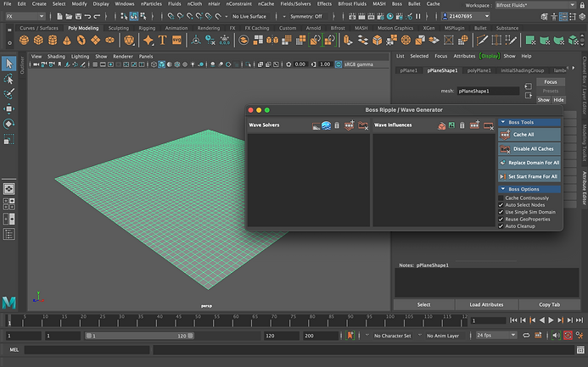Toggle Use Single Sim Domain checkbox
The height and width of the screenshot is (367, 588).
501,213
